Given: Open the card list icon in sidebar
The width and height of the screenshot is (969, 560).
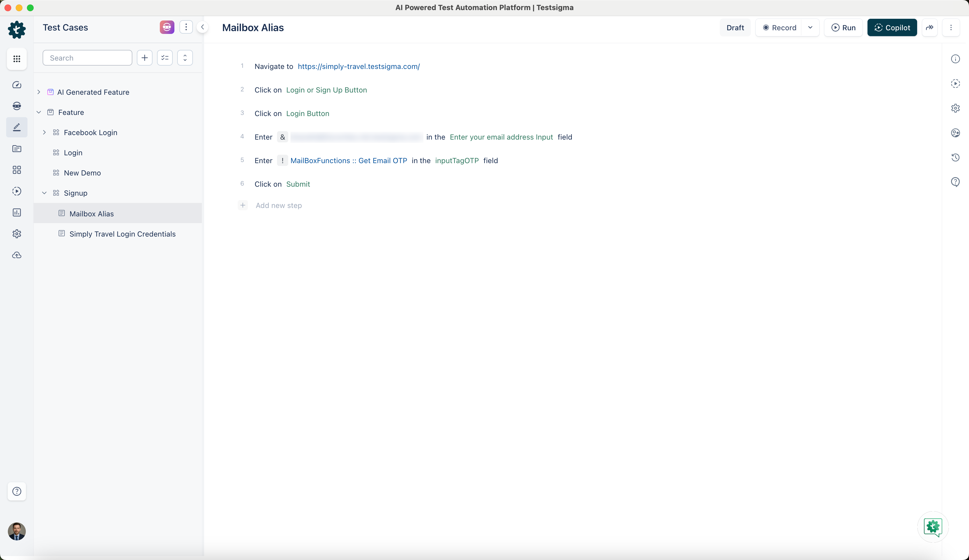Looking at the screenshot, I should [17, 149].
